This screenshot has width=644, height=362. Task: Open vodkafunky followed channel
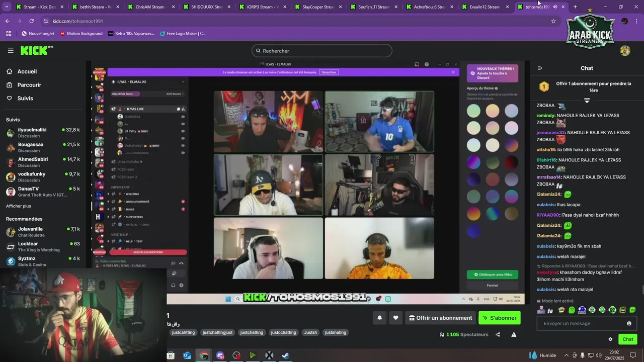tap(43, 177)
